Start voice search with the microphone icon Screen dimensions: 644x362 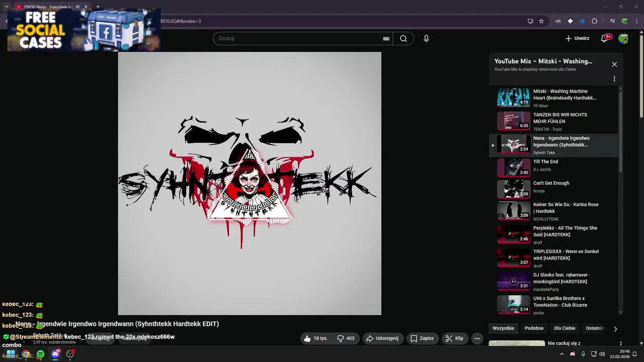pyautogui.click(x=426, y=38)
